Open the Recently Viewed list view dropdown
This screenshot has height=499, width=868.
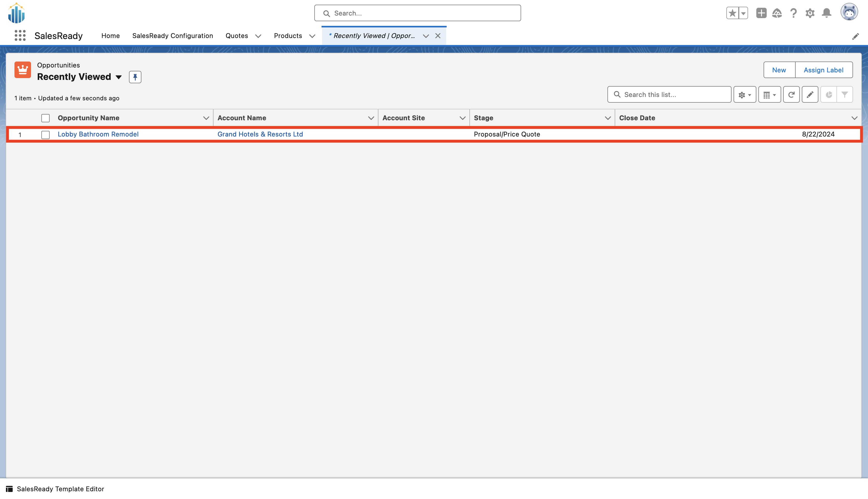pyautogui.click(x=119, y=77)
